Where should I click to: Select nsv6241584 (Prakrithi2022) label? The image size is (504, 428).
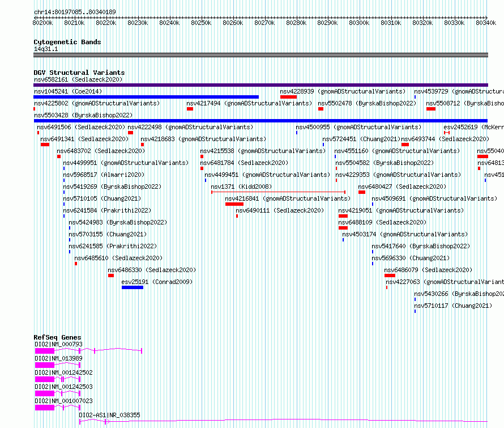click(x=107, y=210)
